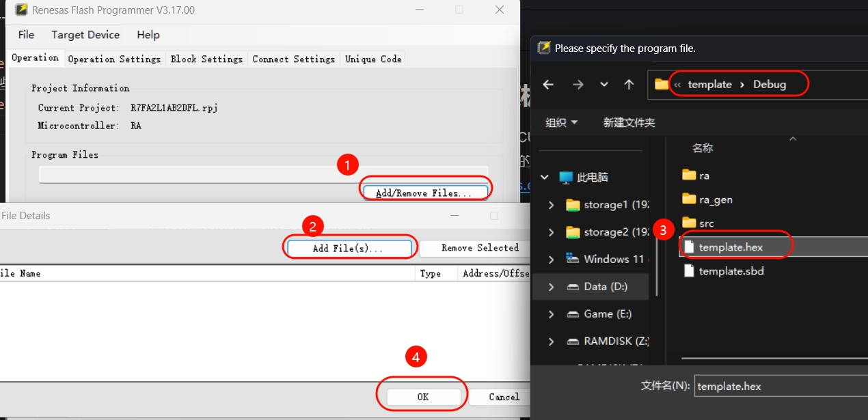Switch to the Block Settings tab
868x420 pixels.
[x=206, y=59]
